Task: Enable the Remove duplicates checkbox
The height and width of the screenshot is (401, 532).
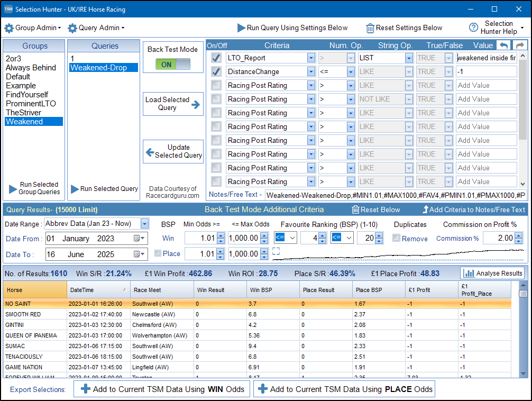Action: 397,239
